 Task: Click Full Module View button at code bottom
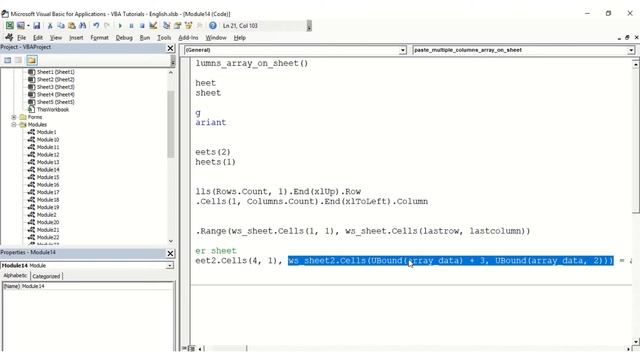point(191,349)
